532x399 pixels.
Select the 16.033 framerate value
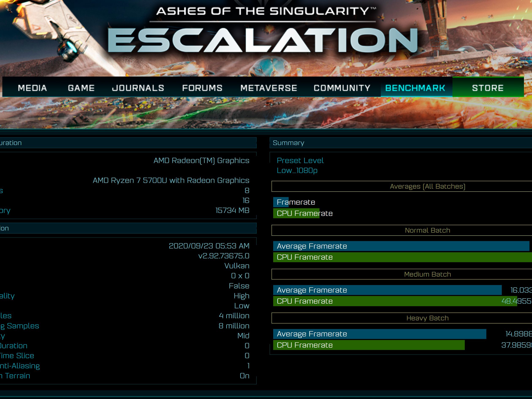click(521, 290)
